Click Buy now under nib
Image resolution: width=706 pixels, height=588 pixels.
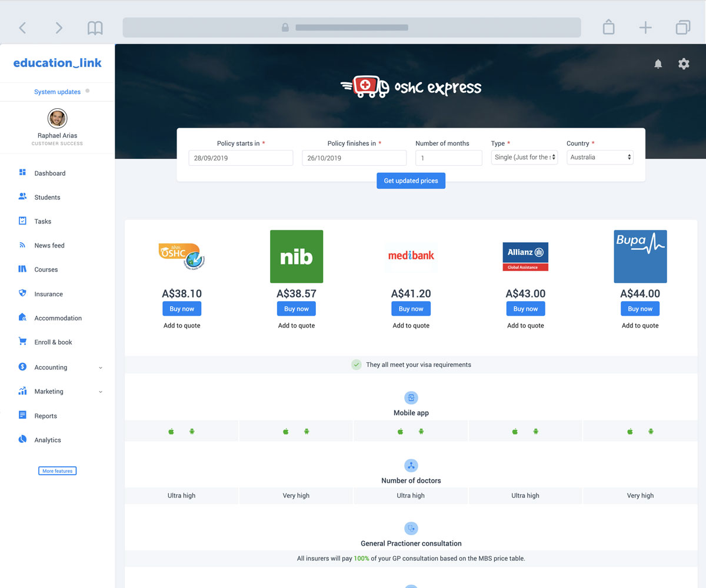(x=296, y=309)
